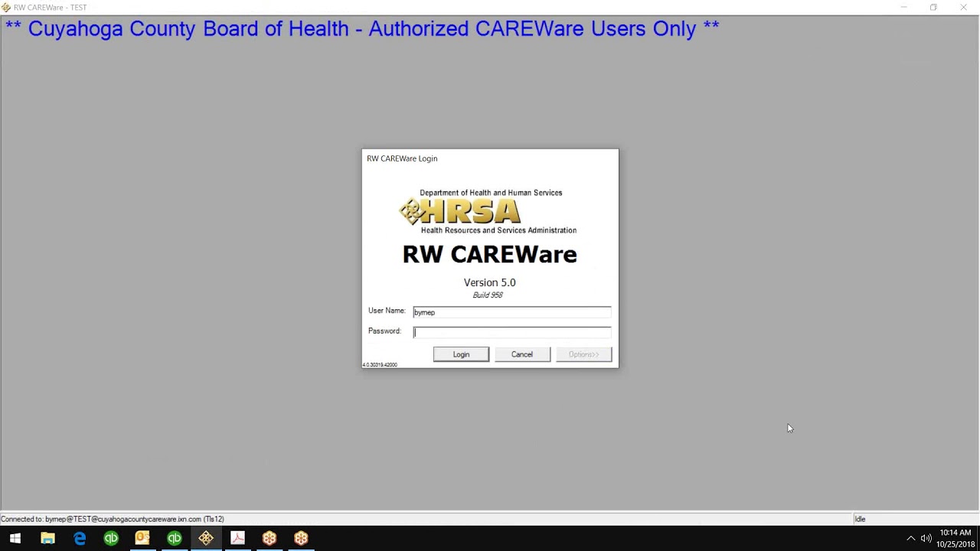This screenshot has width=980, height=551.
Task: Click the 'Version 5.0' text
Action: click(x=490, y=282)
